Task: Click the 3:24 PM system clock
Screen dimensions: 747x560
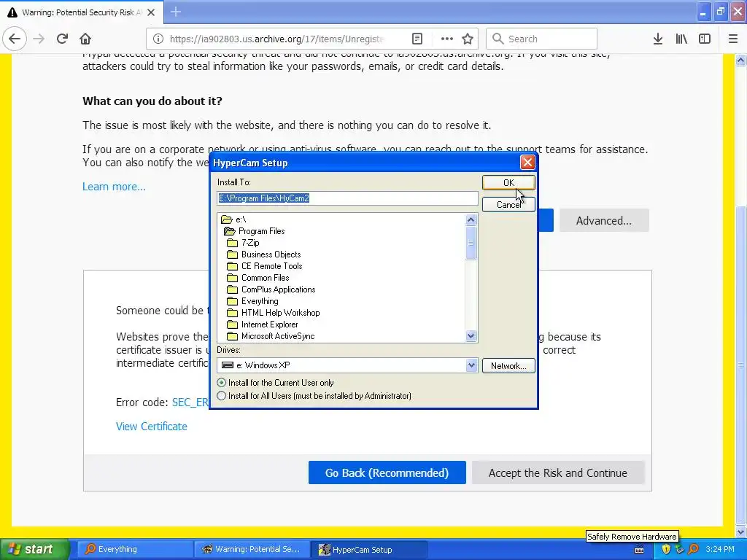Action: [x=719, y=549]
